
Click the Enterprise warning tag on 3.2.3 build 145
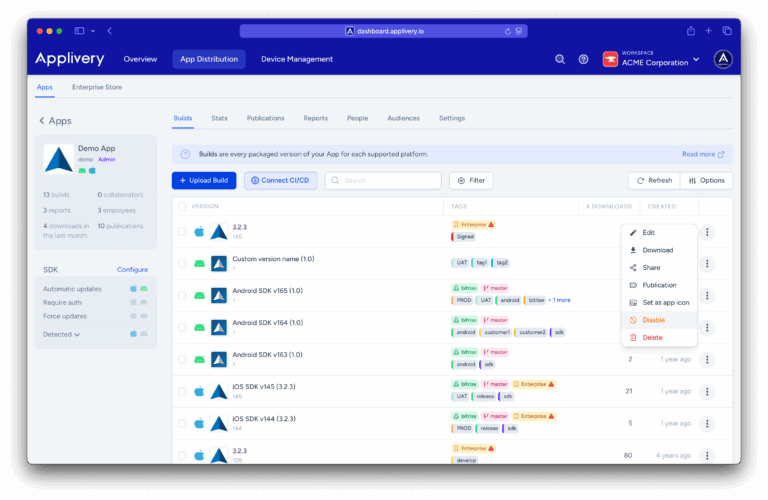point(473,225)
